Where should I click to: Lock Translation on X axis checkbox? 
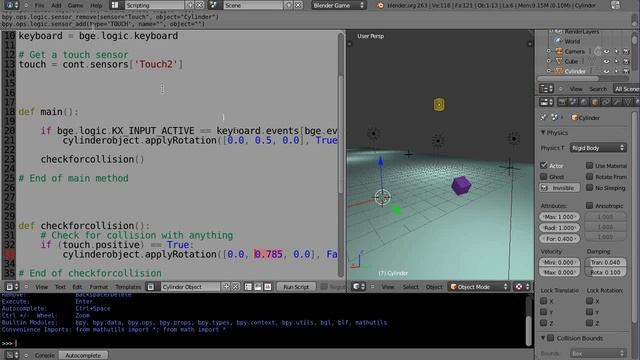[x=544, y=301]
